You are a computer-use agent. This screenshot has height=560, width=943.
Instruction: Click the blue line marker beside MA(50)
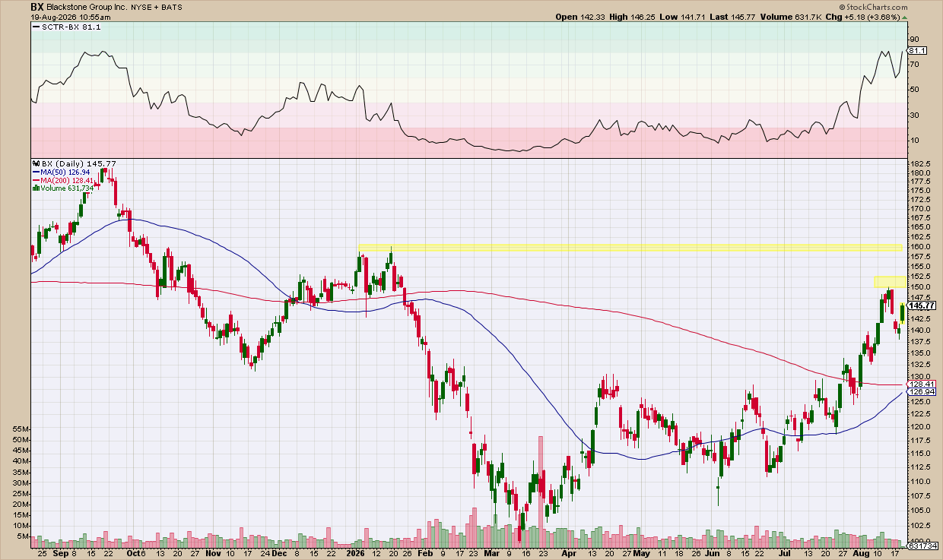pos(37,172)
